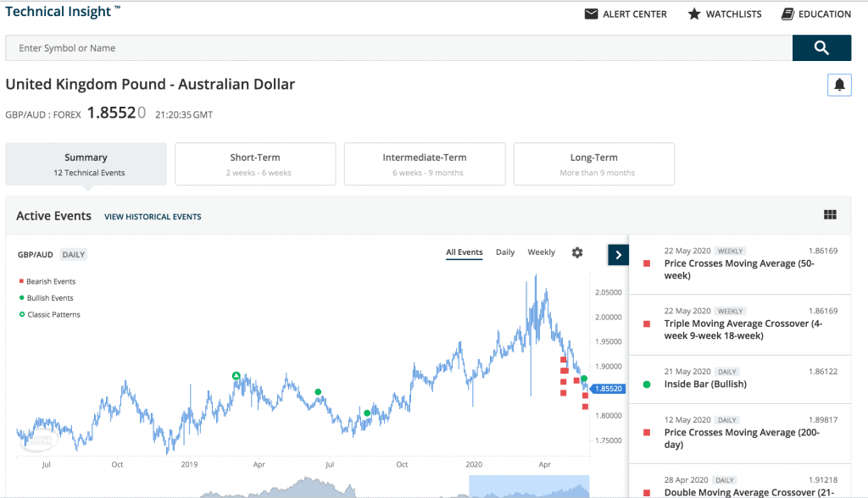Click the bullish event dot before Oct 2019

(367, 412)
